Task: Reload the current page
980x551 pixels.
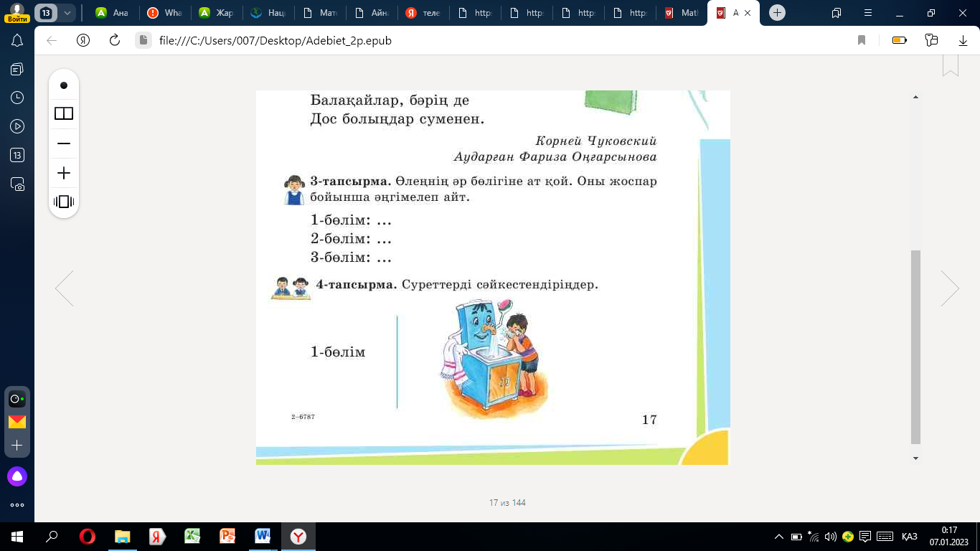Action: [114, 40]
